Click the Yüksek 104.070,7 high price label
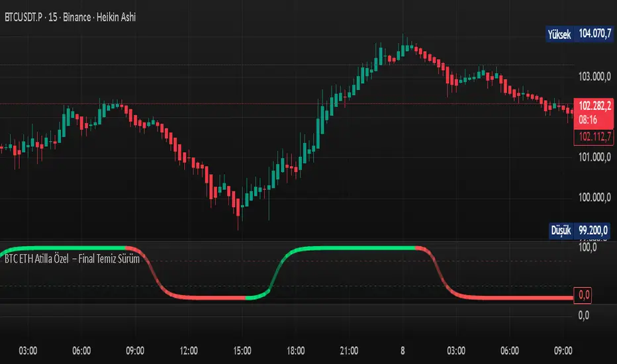Viewport: 617px width, 364px height. point(580,34)
